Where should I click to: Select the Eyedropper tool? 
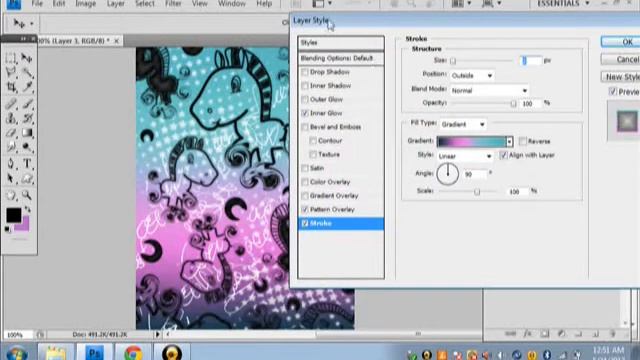(x=27, y=87)
